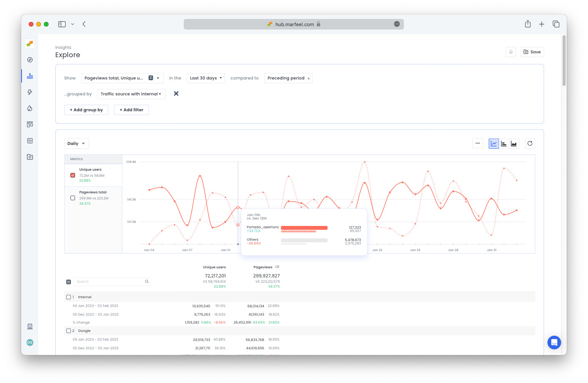Refresh the chart data

[530, 143]
